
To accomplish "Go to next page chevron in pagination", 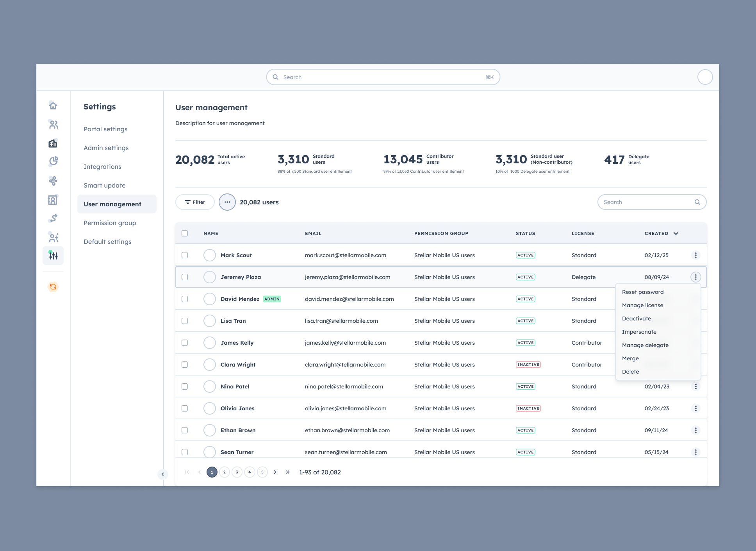I will [x=275, y=472].
